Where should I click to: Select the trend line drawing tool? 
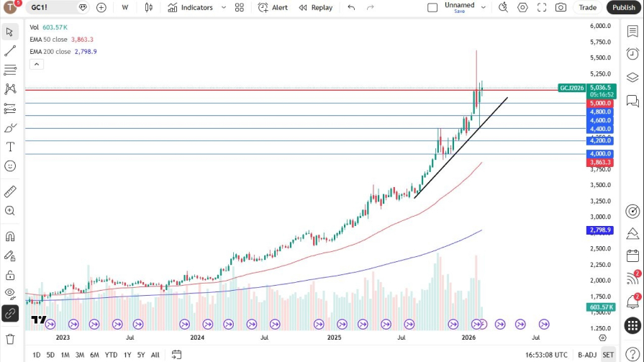pos(10,51)
